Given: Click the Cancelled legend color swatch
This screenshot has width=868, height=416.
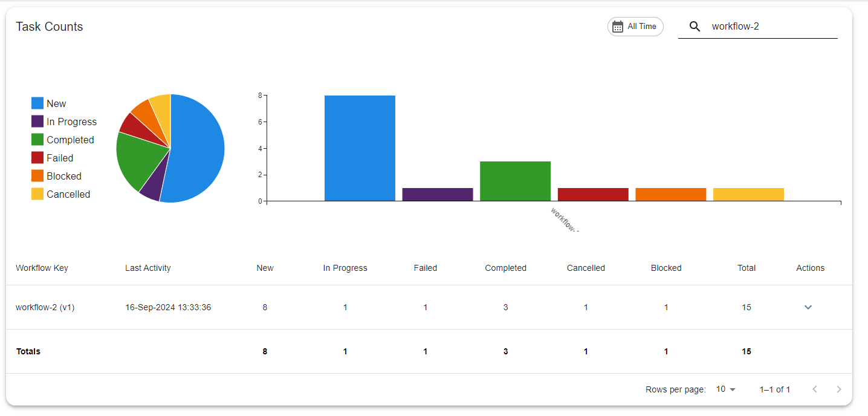Looking at the screenshot, I should [37, 194].
